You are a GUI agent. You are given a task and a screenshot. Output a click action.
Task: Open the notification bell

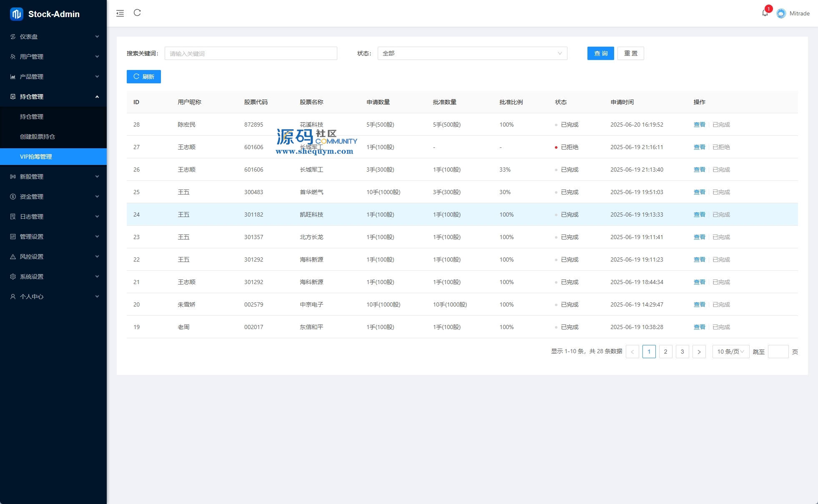765,13
